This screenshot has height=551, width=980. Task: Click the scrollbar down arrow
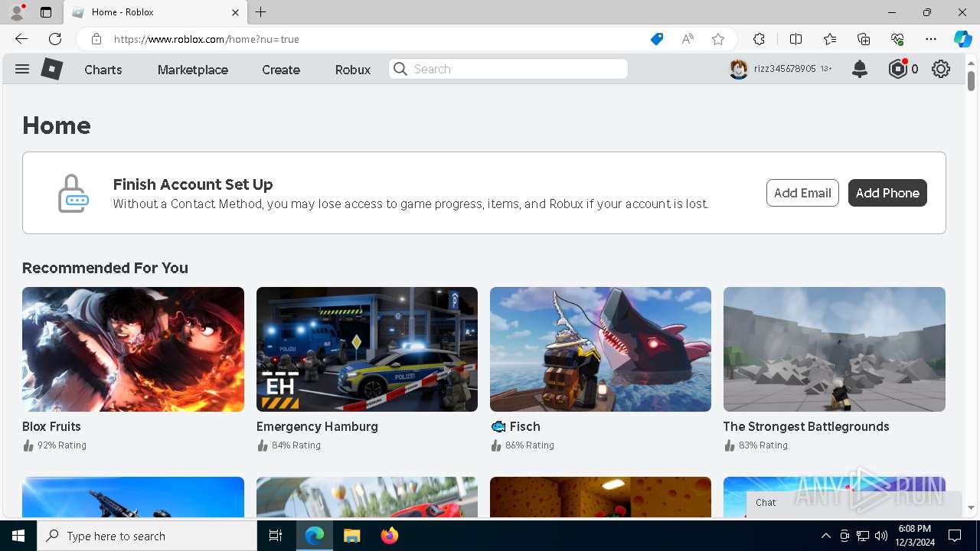click(x=971, y=507)
